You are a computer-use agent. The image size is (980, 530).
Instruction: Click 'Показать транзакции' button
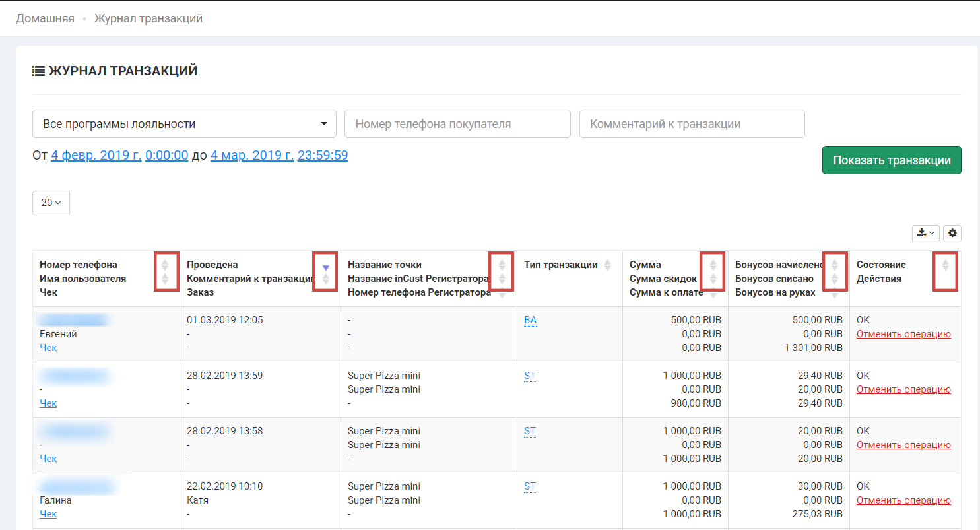[x=891, y=160]
